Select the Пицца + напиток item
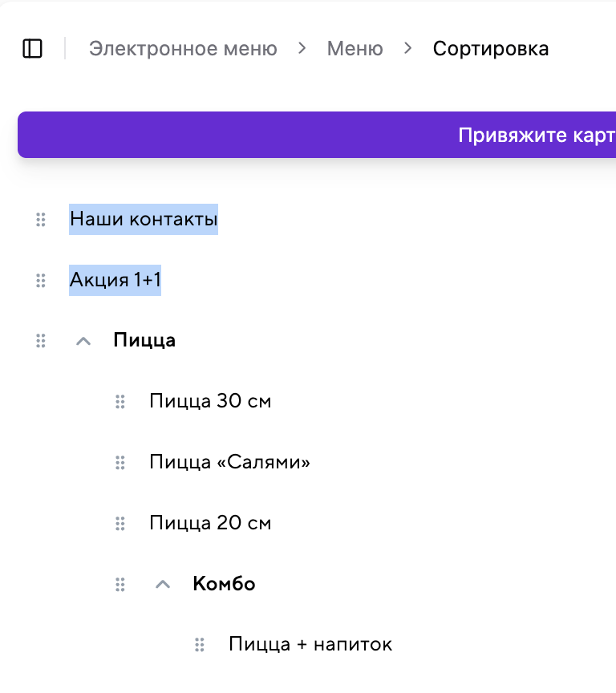Image resolution: width=616 pixels, height=693 pixels. coord(310,644)
